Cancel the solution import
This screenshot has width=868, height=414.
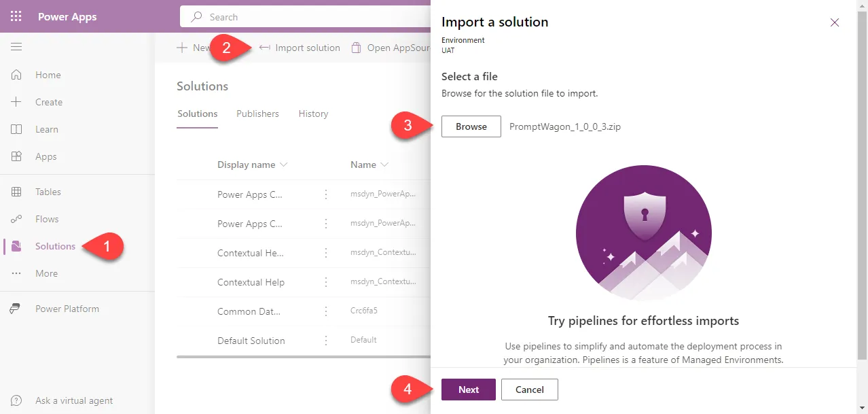point(530,390)
